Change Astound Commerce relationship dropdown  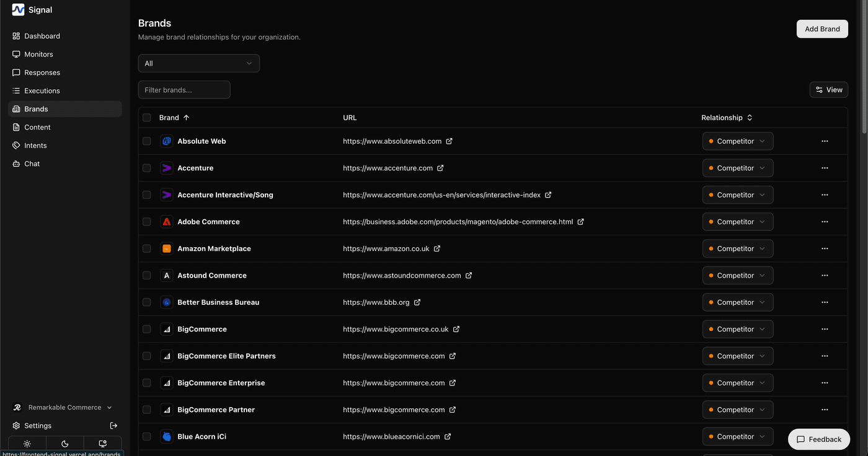(x=738, y=275)
